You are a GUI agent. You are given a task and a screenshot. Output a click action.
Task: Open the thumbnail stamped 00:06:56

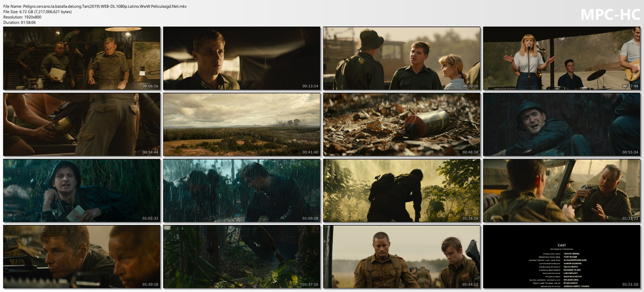click(82, 58)
